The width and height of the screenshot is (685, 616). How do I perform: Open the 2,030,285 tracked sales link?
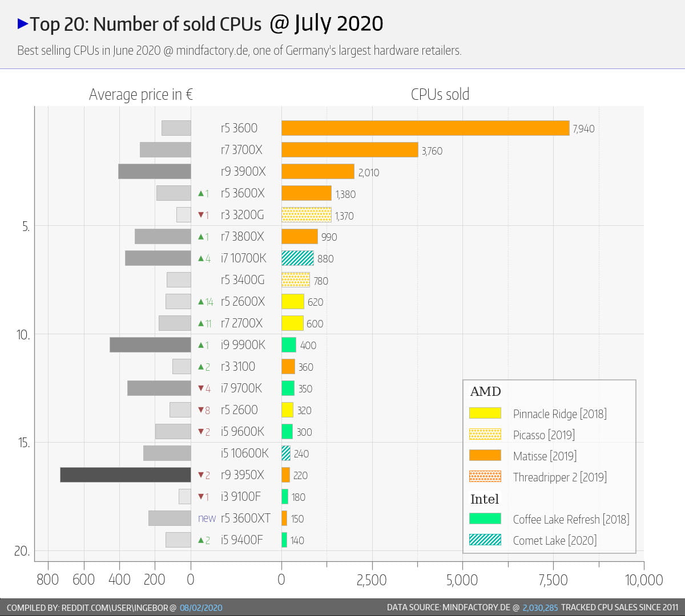pyautogui.click(x=539, y=607)
